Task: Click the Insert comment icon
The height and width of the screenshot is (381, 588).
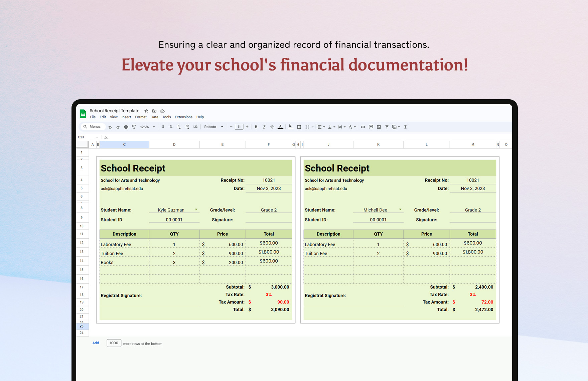Action: coord(371,127)
